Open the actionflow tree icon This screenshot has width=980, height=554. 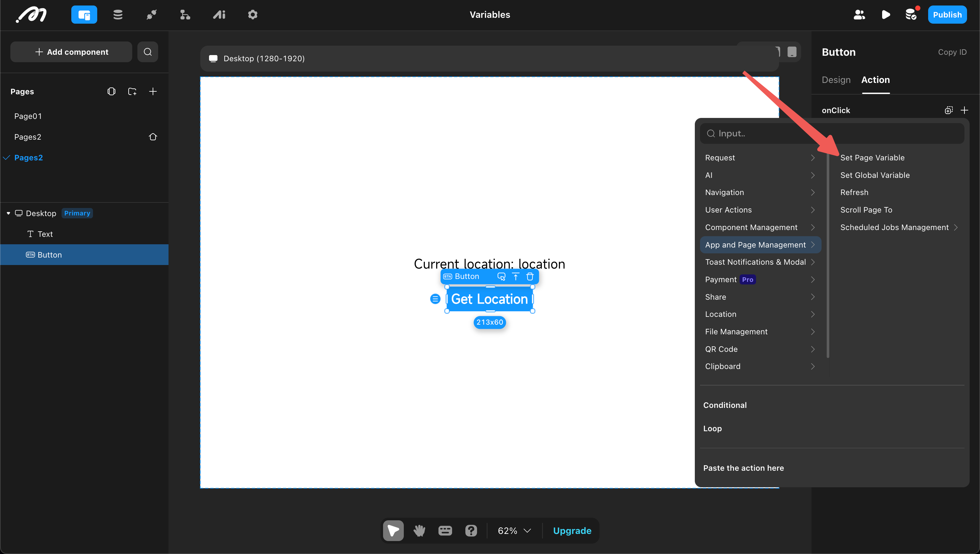coord(185,15)
